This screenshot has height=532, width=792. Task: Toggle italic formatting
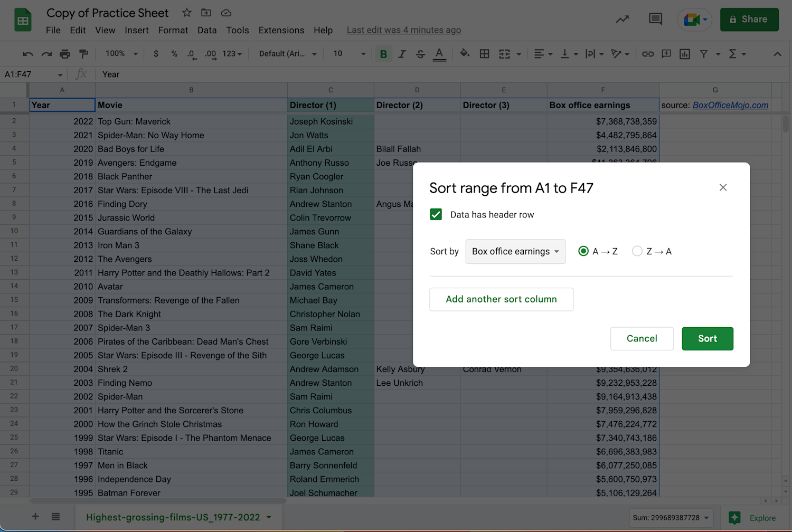402,54
